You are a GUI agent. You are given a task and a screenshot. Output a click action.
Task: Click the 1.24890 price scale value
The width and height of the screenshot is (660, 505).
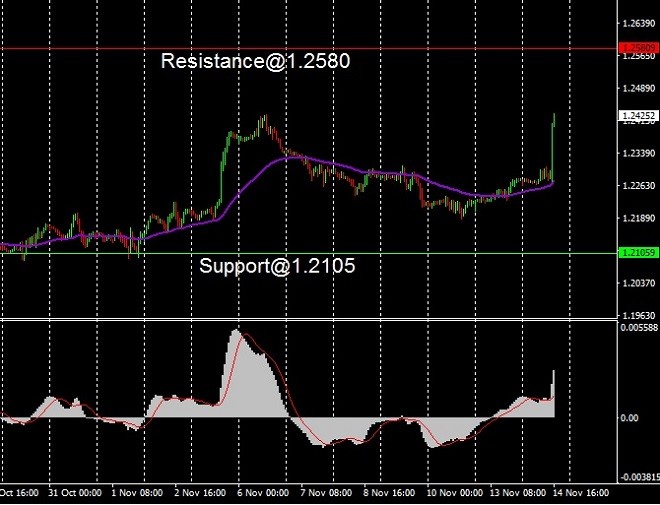[x=639, y=88]
